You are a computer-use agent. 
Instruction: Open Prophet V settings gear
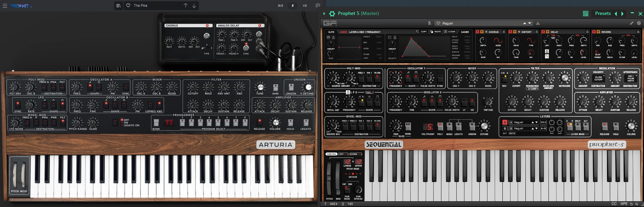pyautogui.click(x=318, y=5)
